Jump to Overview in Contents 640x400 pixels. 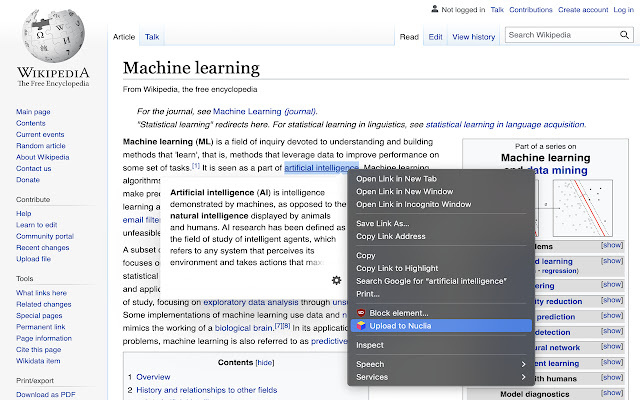tap(153, 377)
